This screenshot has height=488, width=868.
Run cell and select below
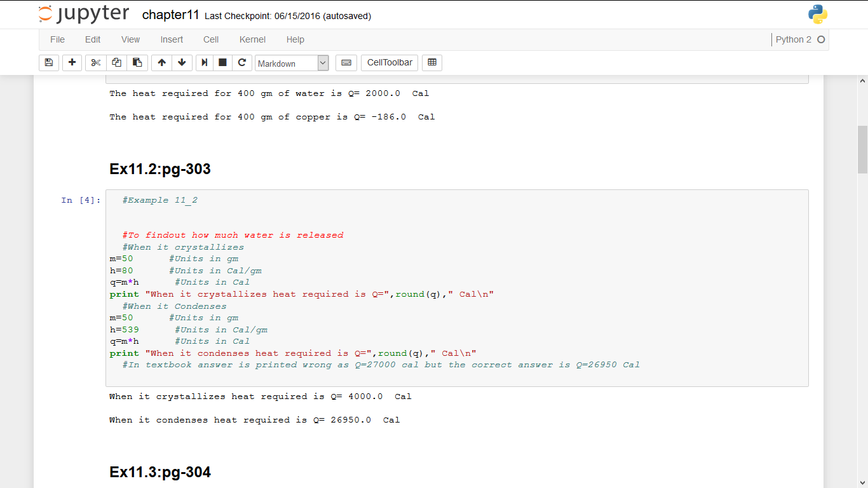(x=204, y=62)
